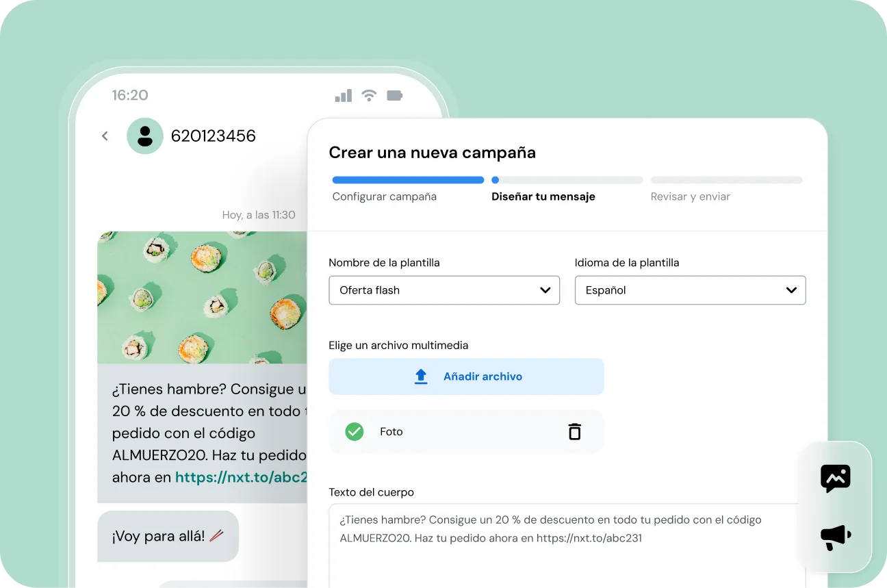The image size is (887, 588).
Task: Select the Revisar y enviar step
Action: [691, 196]
